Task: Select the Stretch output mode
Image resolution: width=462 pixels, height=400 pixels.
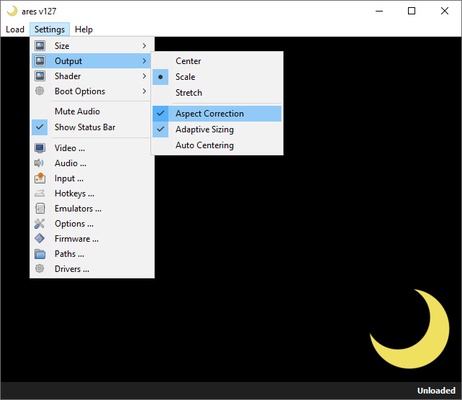Action: click(x=217, y=93)
